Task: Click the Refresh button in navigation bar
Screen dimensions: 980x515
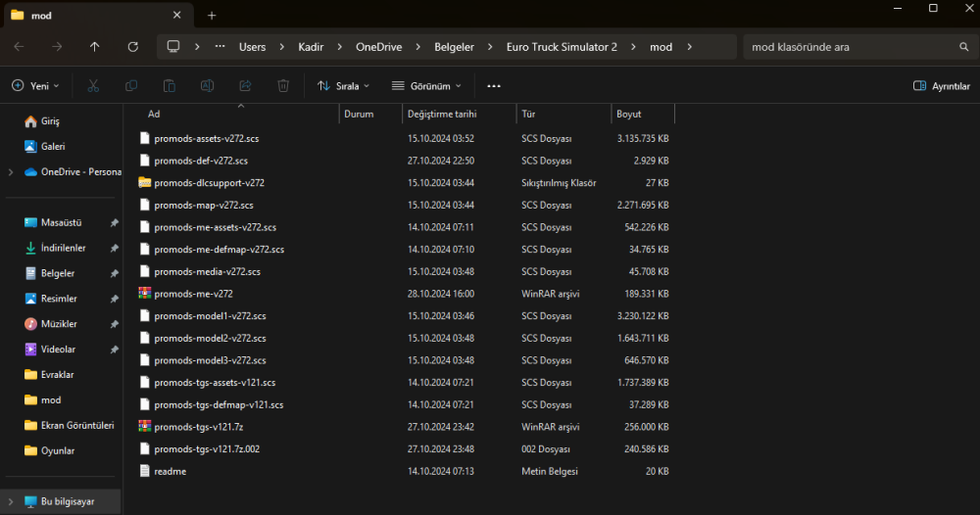Action: (132, 47)
